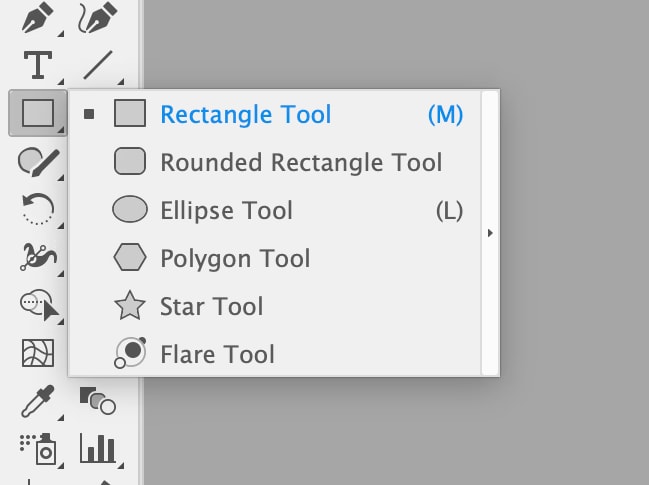Select the Type tool
The height and width of the screenshot is (485, 649).
(37, 65)
